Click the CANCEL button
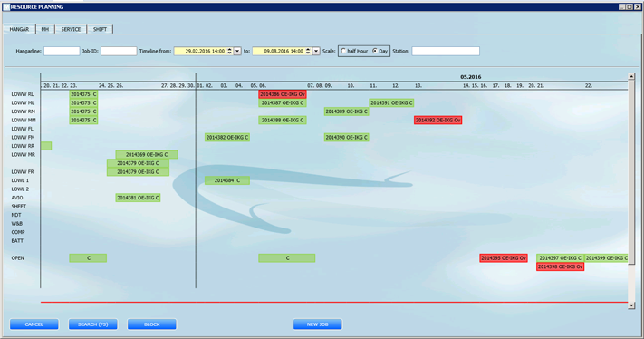Screen dimensions: 644x339 (x=34, y=324)
